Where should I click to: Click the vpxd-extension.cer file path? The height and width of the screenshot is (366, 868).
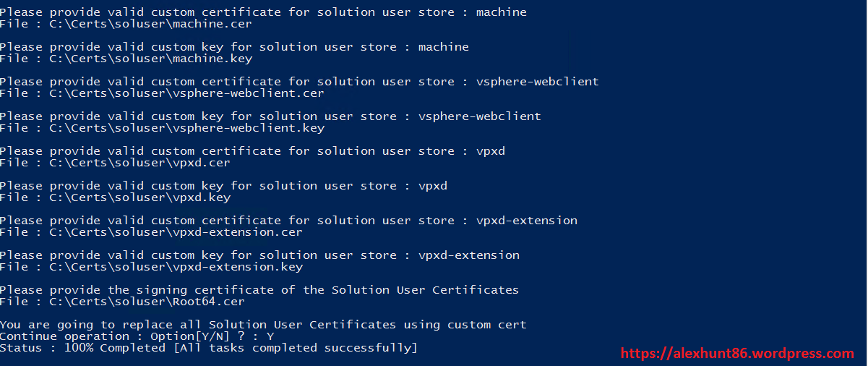(x=150, y=232)
